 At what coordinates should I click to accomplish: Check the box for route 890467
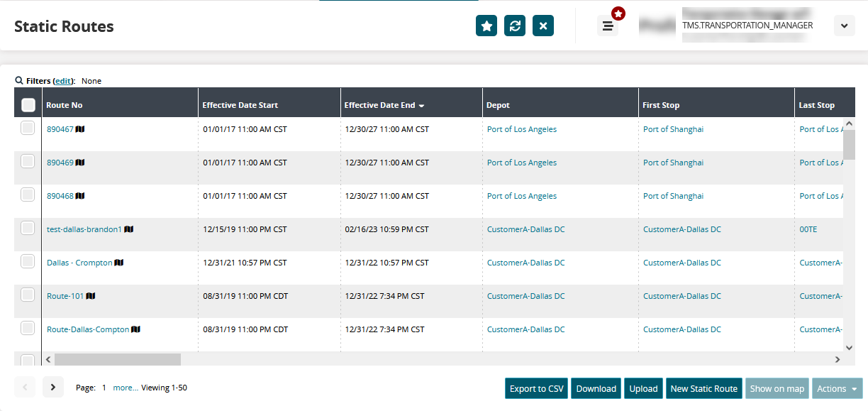[x=28, y=128]
